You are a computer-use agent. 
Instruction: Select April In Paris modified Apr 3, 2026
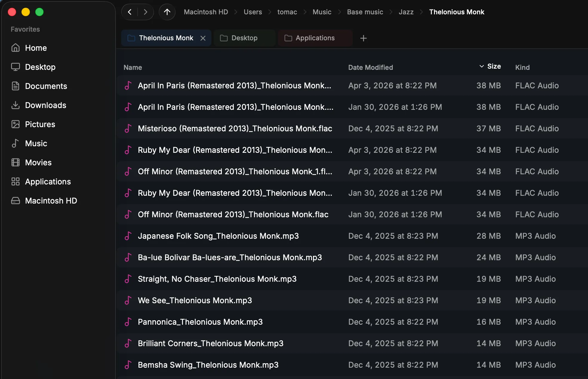click(x=352, y=85)
